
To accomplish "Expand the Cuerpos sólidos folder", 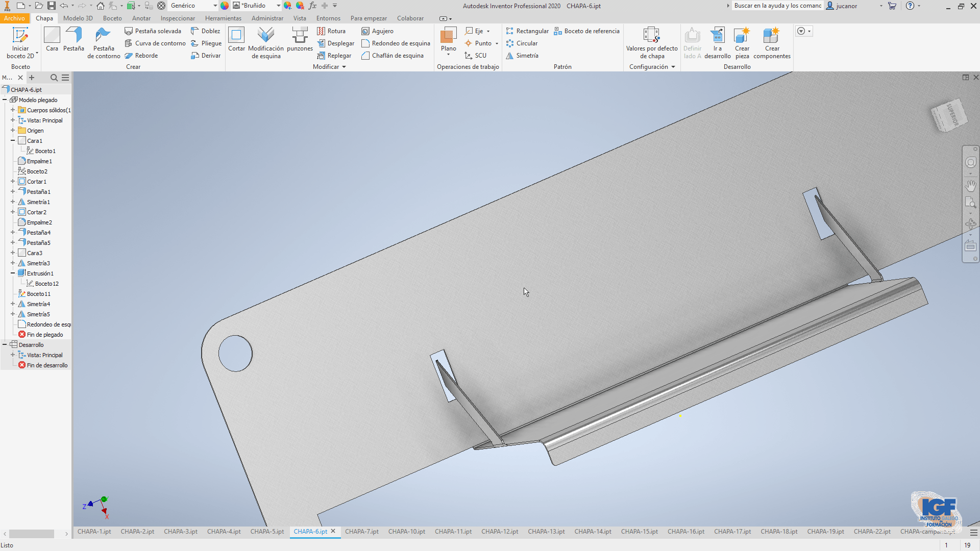I will 13,110.
